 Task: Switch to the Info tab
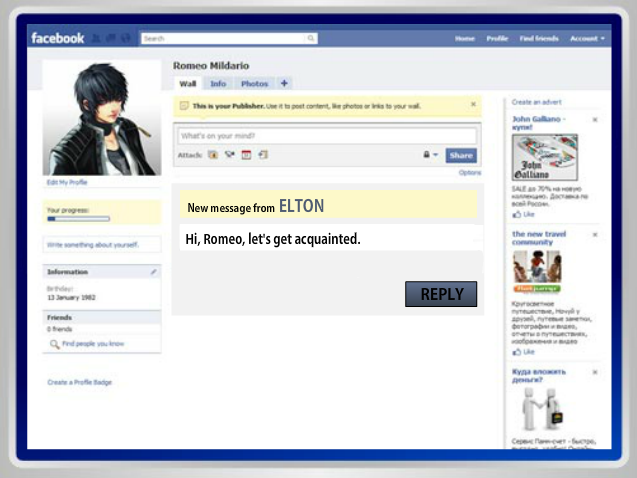(x=218, y=84)
